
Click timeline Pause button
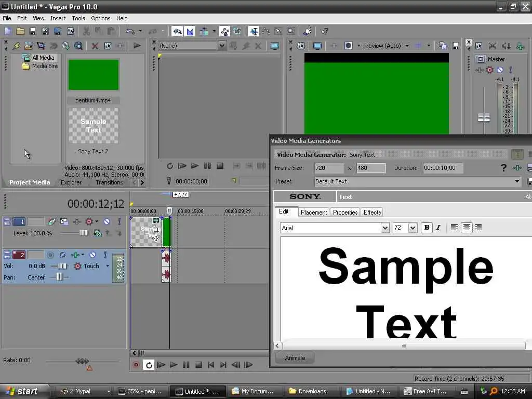[186, 365]
